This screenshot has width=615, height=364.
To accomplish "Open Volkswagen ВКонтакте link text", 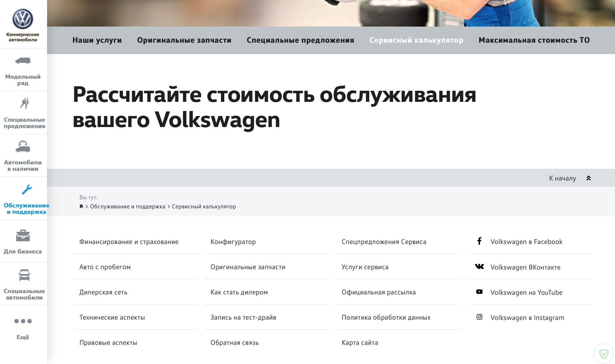I will (x=525, y=267).
